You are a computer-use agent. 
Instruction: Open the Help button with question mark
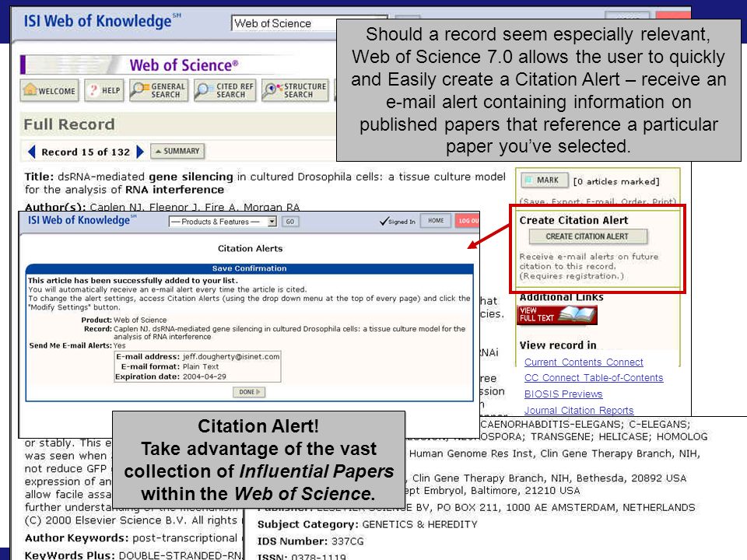(x=104, y=90)
